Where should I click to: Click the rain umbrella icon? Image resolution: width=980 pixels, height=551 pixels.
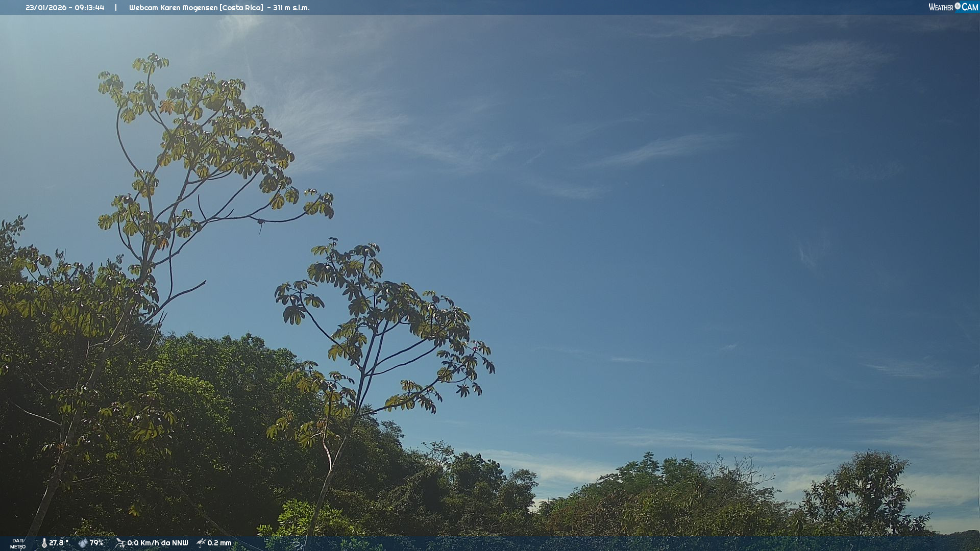coord(201,543)
